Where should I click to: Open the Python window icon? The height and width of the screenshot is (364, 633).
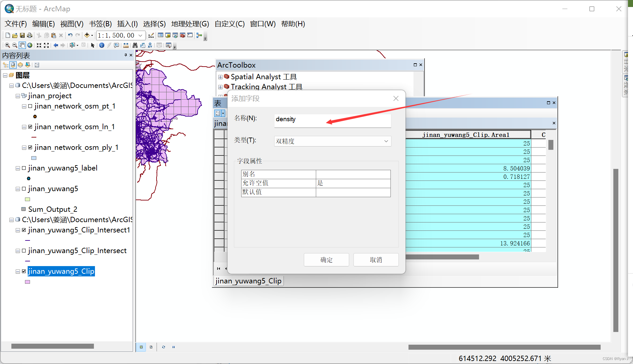coord(190,35)
